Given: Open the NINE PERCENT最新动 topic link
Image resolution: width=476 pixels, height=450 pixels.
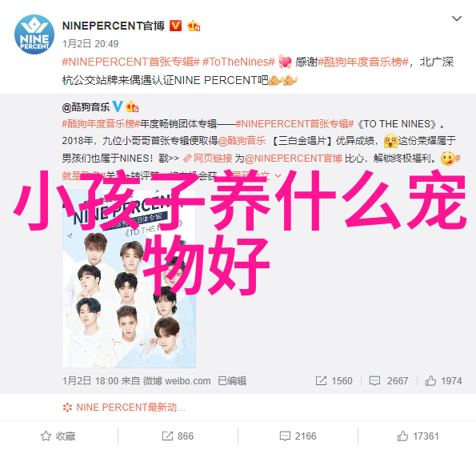Looking at the screenshot, I should click(x=124, y=407).
